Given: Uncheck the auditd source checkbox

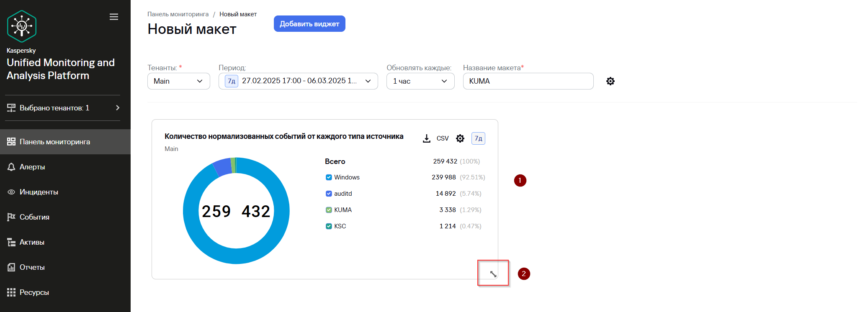Looking at the screenshot, I should click(x=329, y=194).
